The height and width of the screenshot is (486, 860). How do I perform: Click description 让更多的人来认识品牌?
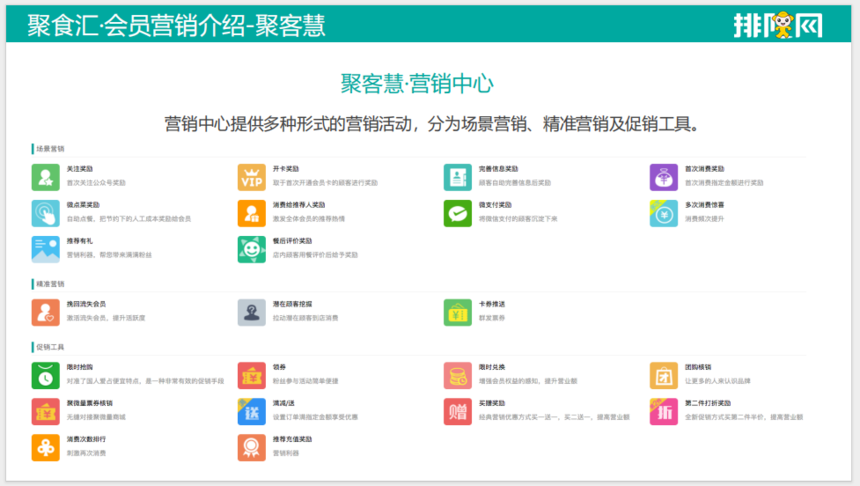pyautogui.click(x=717, y=381)
